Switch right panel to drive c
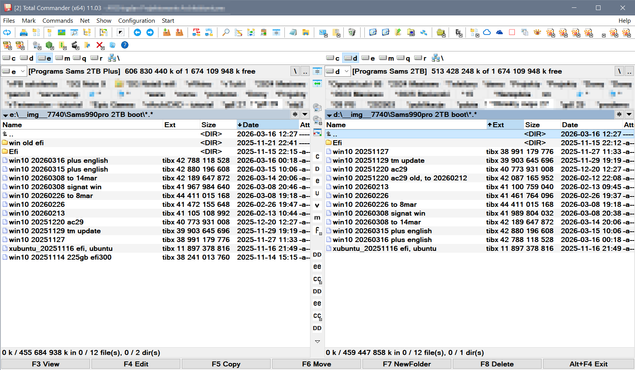The image size is (635, 370). click(x=333, y=58)
